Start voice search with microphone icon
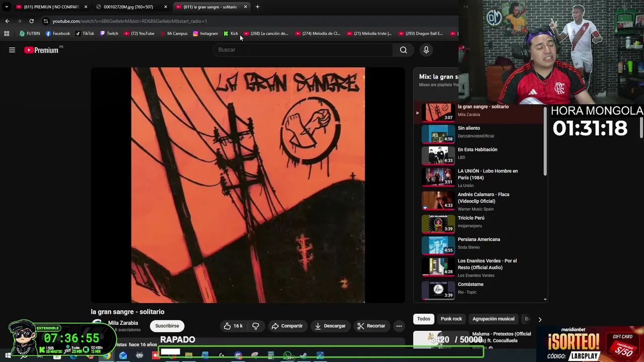This screenshot has height=362, width=644. click(x=426, y=50)
